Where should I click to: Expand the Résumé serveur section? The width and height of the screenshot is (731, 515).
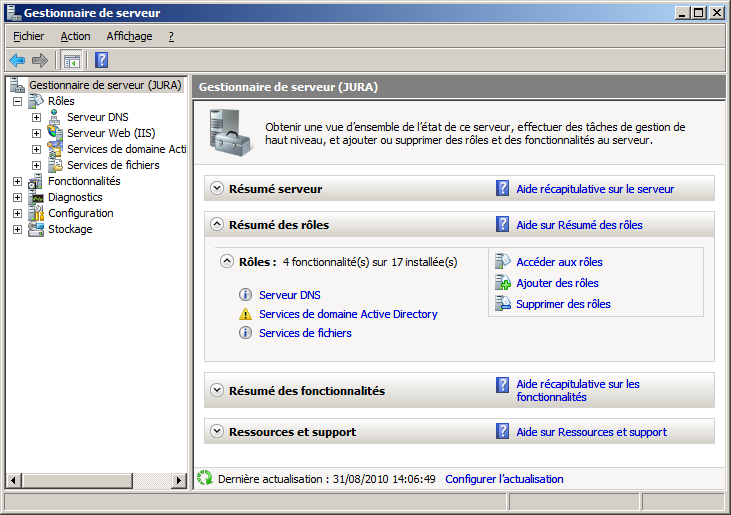[216, 188]
